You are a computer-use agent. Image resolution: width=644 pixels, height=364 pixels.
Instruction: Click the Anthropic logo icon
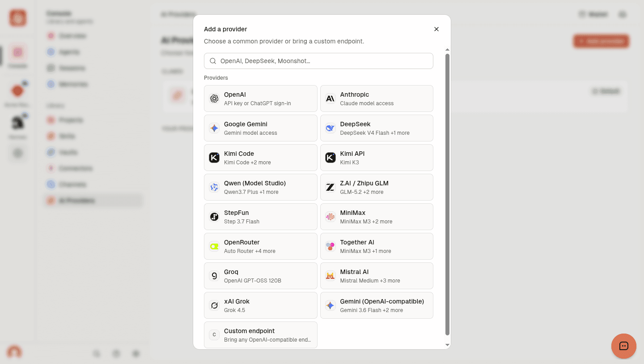pyautogui.click(x=330, y=98)
